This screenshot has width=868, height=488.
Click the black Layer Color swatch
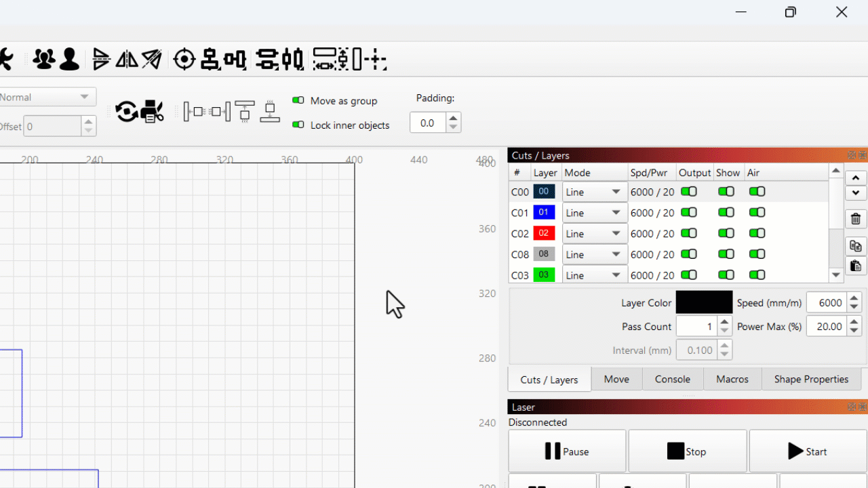coord(704,303)
